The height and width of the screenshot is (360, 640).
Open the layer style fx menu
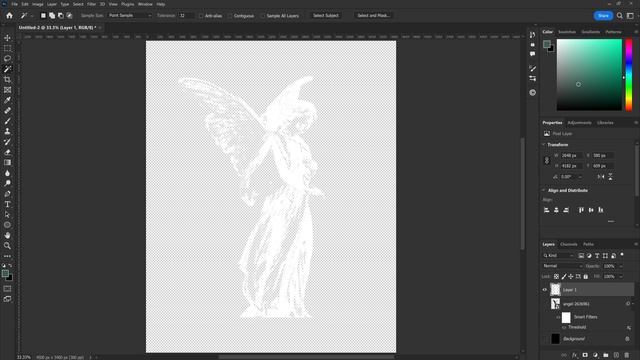[575, 355]
